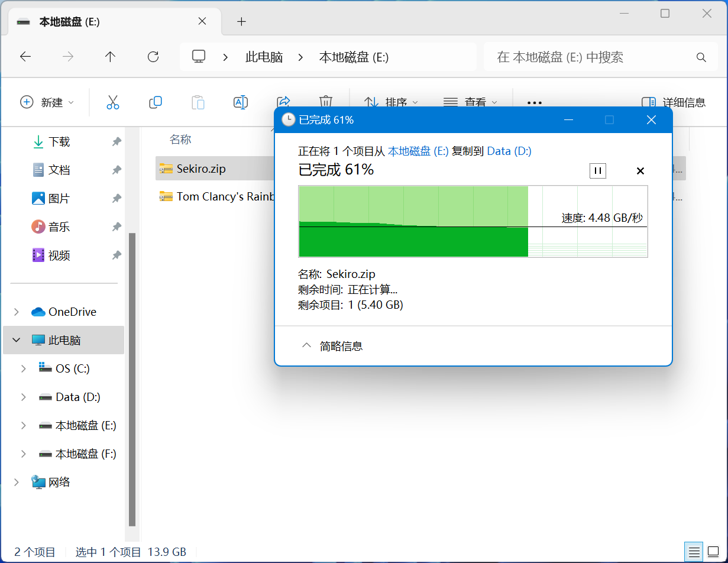The height and width of the screenshot is (563, 728).
Task: Switch to large thumbnails view in status bar
Action: (713, 552)
